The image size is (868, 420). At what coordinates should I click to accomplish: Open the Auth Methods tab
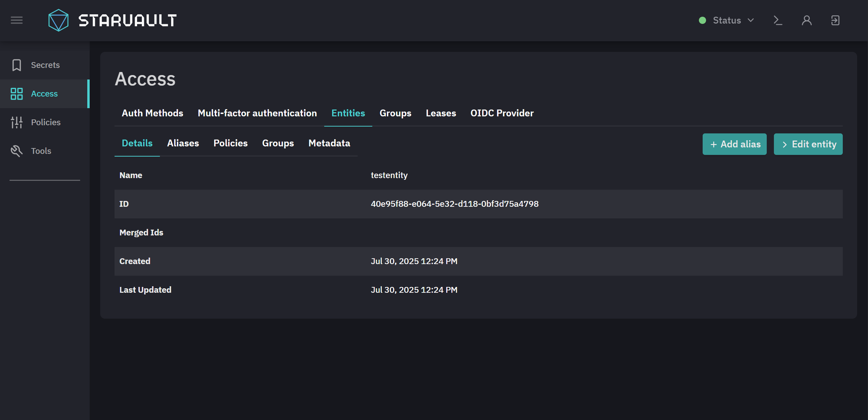point(152,113)
